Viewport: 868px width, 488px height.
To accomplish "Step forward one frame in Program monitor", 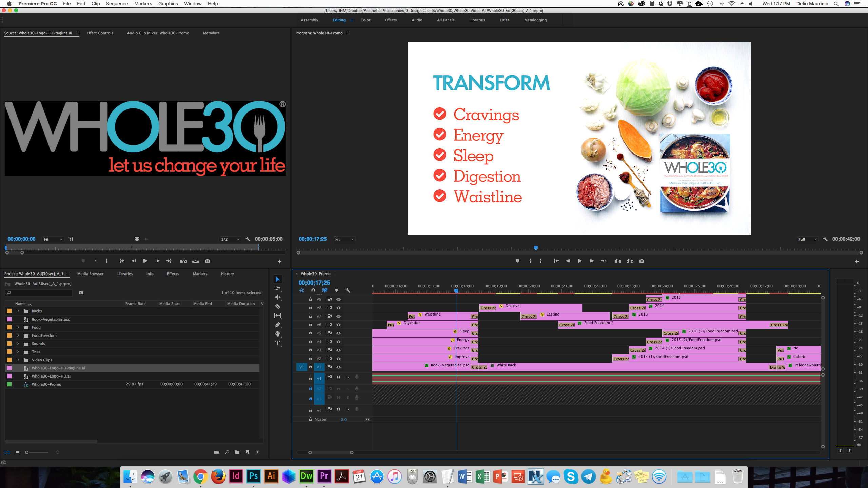I will pos(592,261).
